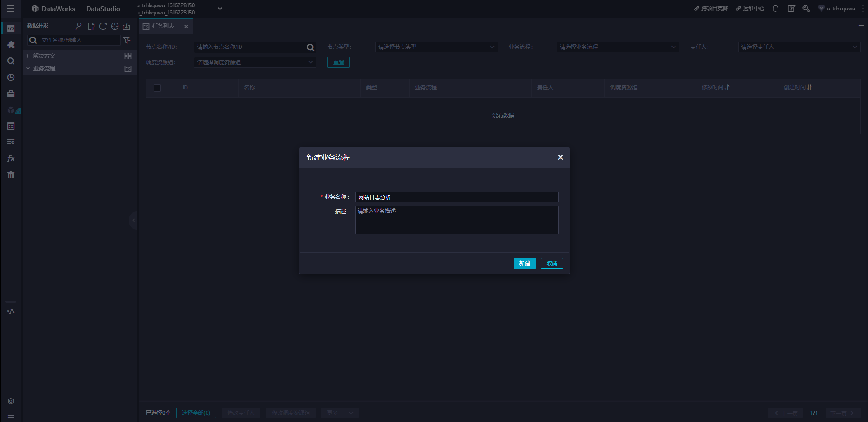Image resolution: width=868 pixels, height=422 pixels.
Task: Click the import icon in 数据开发 toolbar
Action: pyautogui.click(x=127, y=26)
